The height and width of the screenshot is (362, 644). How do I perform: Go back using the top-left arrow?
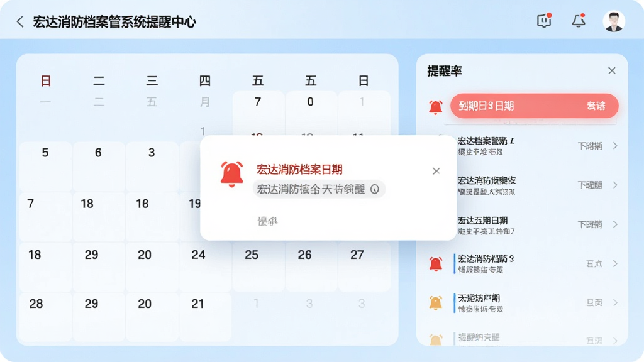pos(19,22)
